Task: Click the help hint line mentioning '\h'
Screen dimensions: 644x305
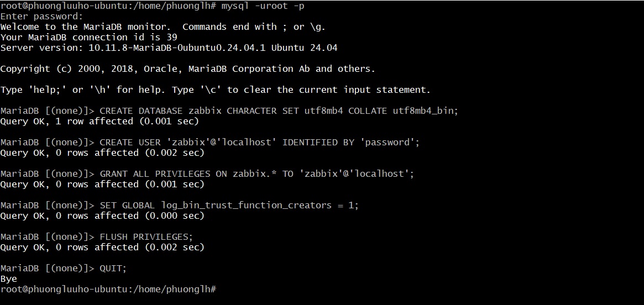Action: click(x=216, y=90)
